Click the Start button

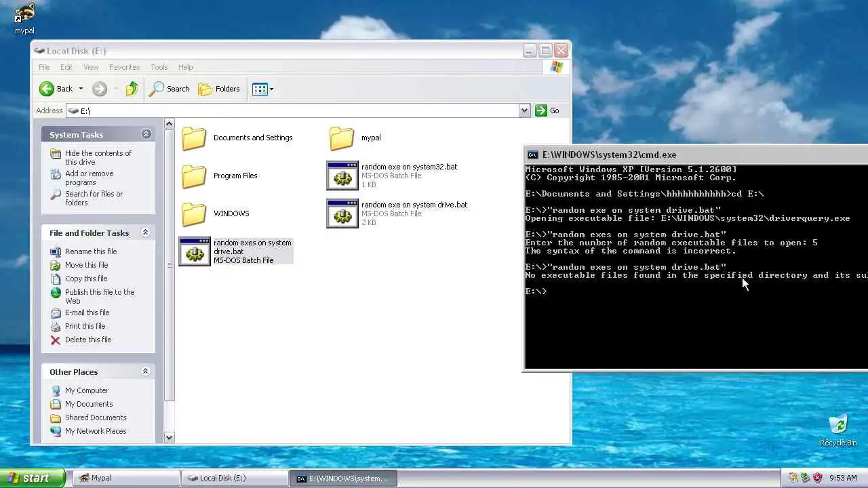click(33, 478)
